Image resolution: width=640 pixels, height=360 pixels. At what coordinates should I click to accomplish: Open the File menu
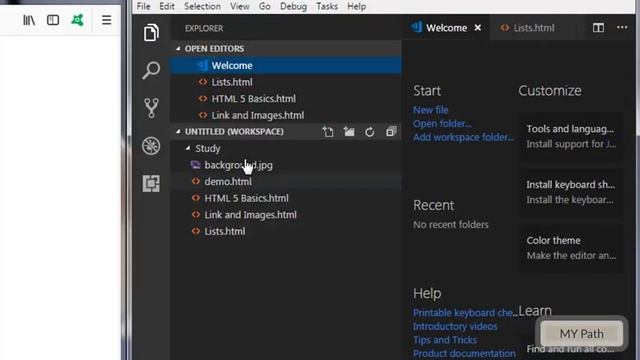point(143,7)
